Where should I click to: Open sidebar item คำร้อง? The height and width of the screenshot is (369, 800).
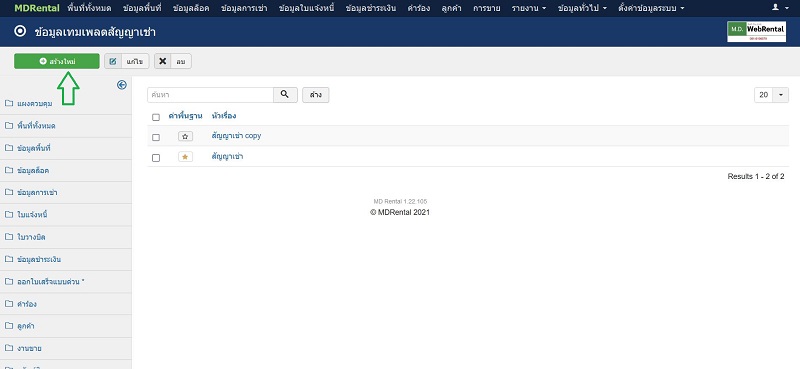[27, 304]
